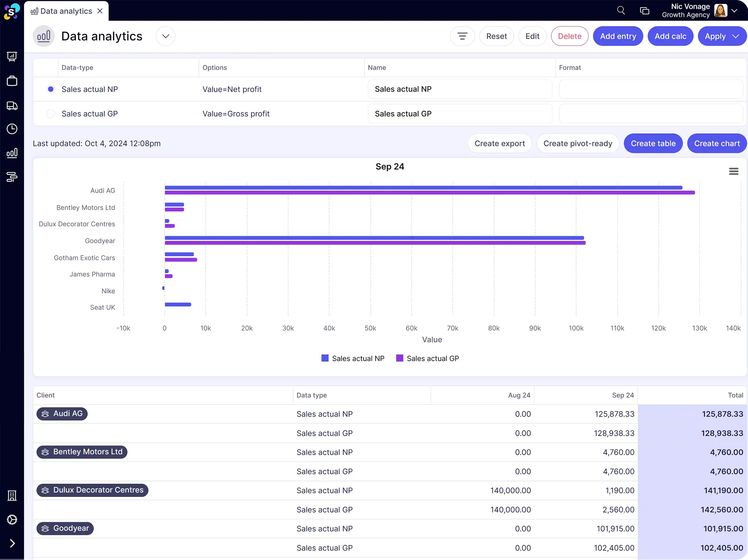The image size is (748, 560).
Task: Open the clock time-tracking sidebar icon
Action: pos(12,129)
